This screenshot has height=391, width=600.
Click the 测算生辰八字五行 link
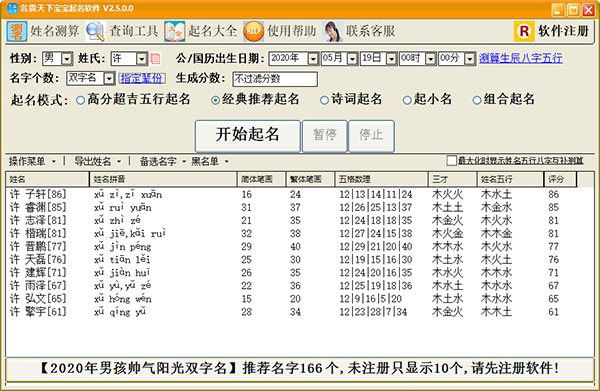coord(521,59)
